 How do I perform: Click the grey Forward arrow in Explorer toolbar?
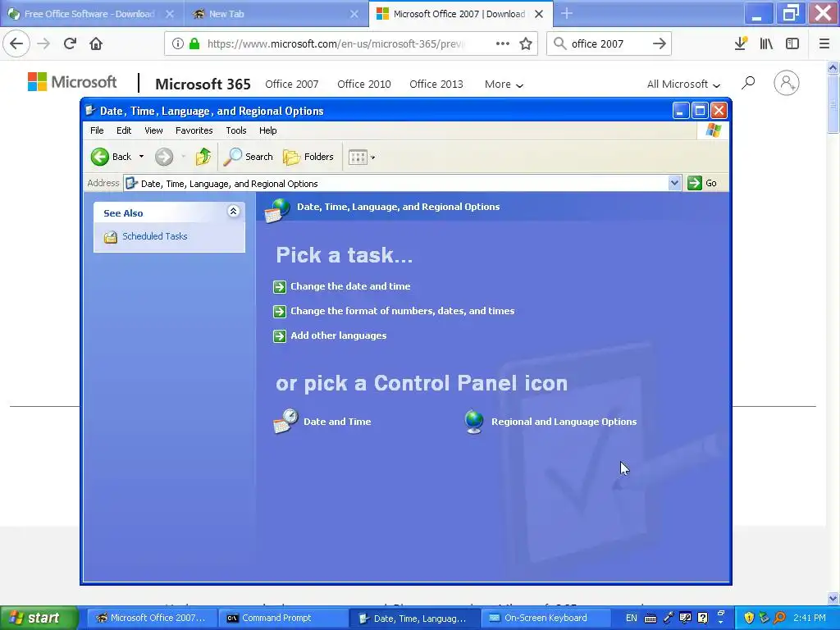[x=164, y=157]
